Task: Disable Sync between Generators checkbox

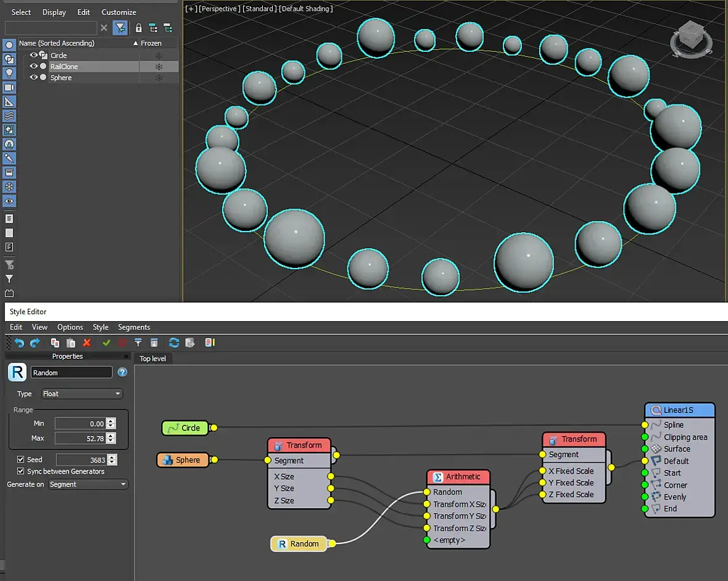Action: 21,471
